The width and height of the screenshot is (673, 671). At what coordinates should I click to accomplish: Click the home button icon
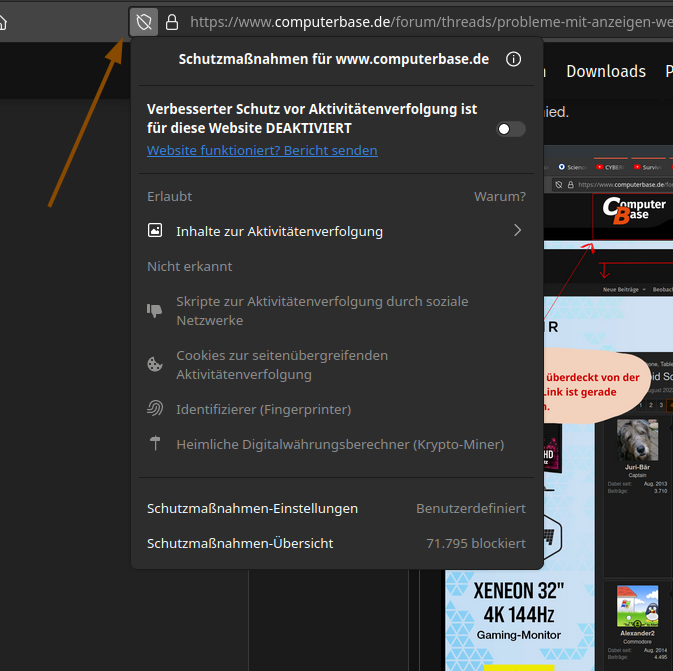point(3,22)
